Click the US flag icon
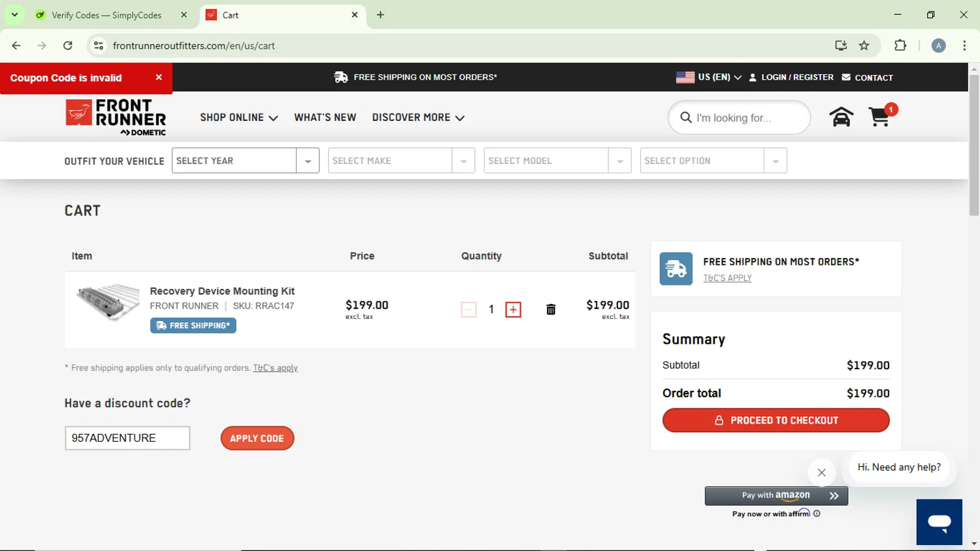 coord(685,77)
